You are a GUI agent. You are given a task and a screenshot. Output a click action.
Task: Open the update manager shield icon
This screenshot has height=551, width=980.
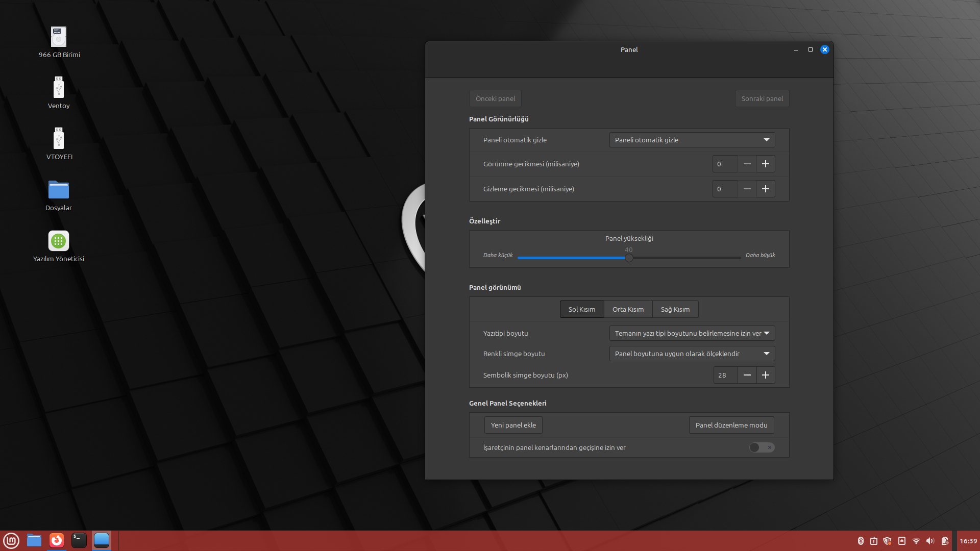point(887,541)
